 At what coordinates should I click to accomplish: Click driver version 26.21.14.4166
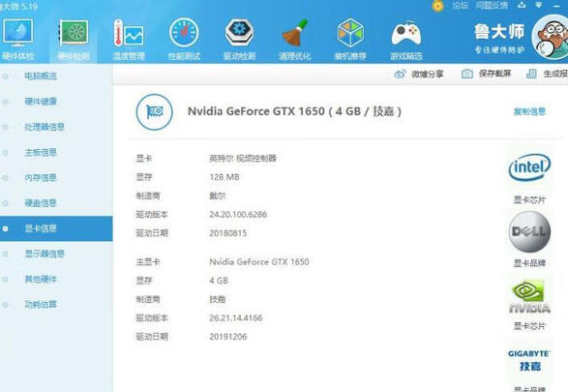235,317
